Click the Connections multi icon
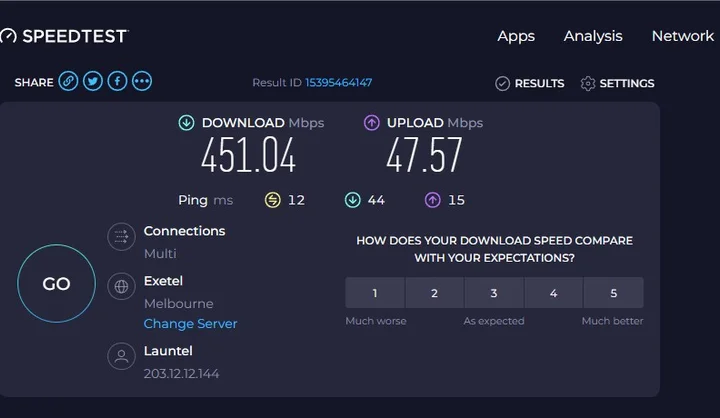The width and height of the screenshot is (720, 418). pyautogui.click(x=121, y=237)
